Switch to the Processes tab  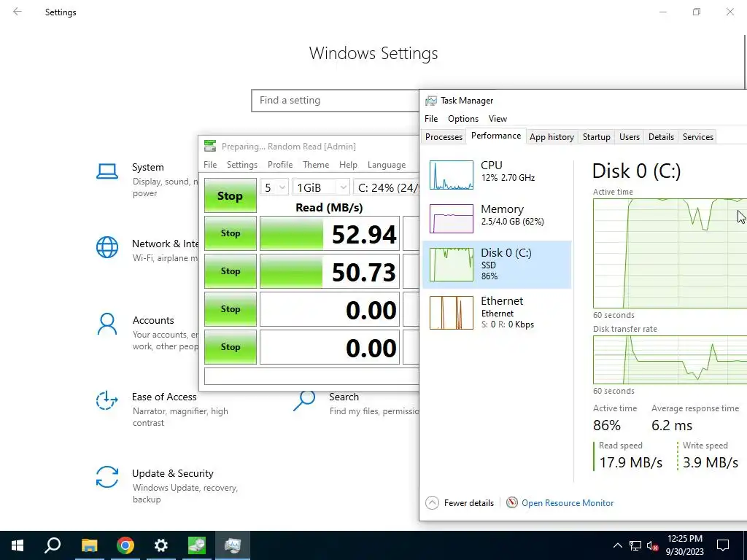[x=444, y=136]
